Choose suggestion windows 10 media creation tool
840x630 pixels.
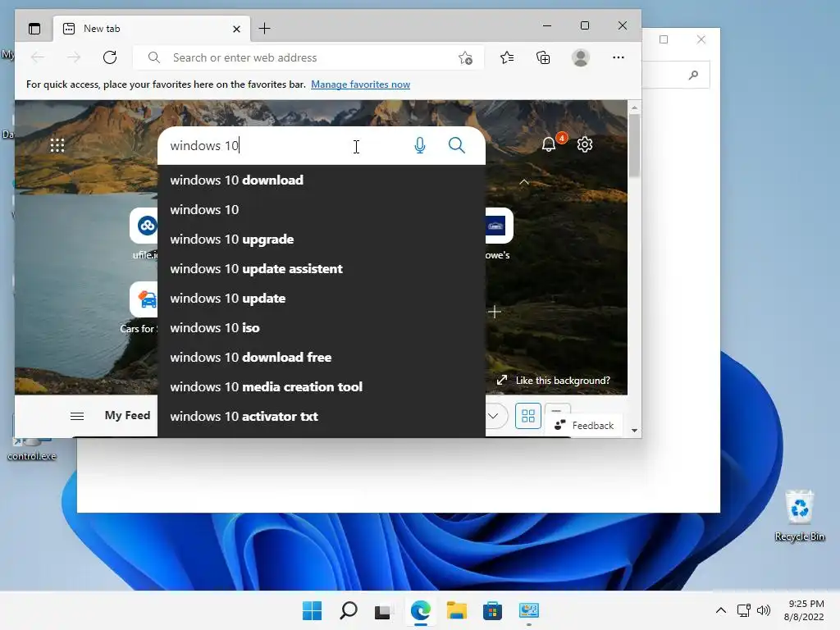click(x=322, y=386)
